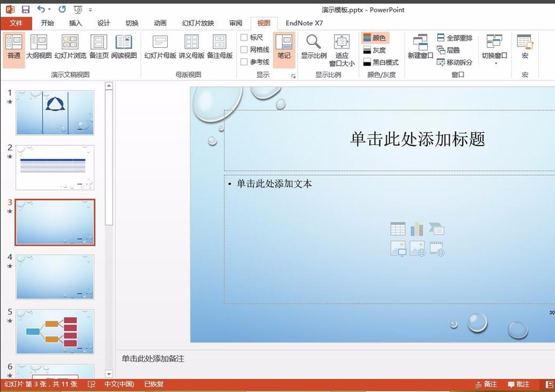The image size is (555, 392).
Task: Open Notes Master (备注母版)
Action: (219, 47)
